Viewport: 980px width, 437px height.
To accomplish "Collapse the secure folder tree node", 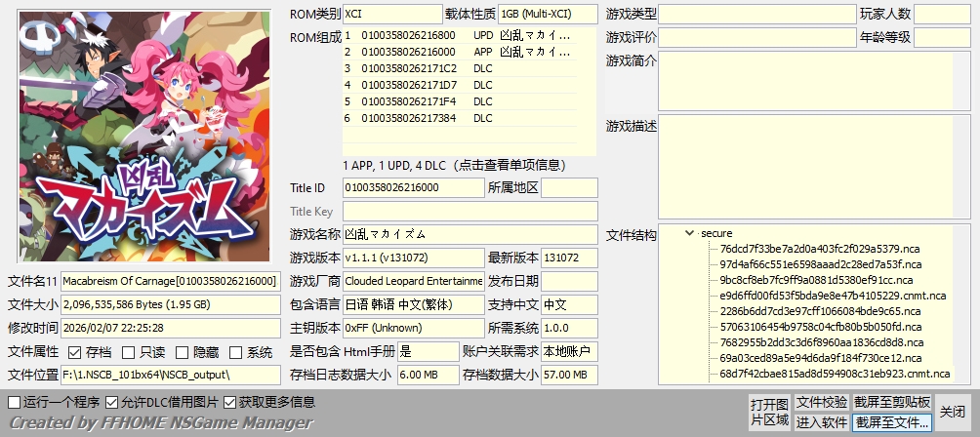I will click(690, 233).
